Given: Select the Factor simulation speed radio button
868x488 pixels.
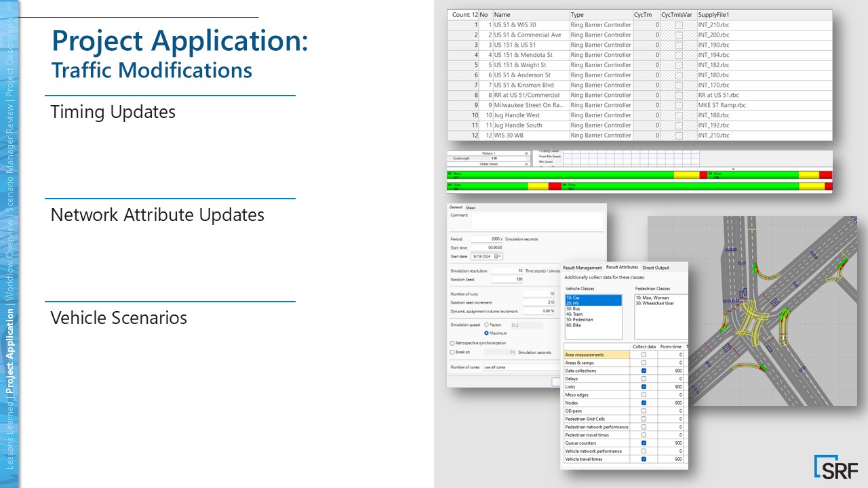Looking at the screenshot, I should 486,324.
